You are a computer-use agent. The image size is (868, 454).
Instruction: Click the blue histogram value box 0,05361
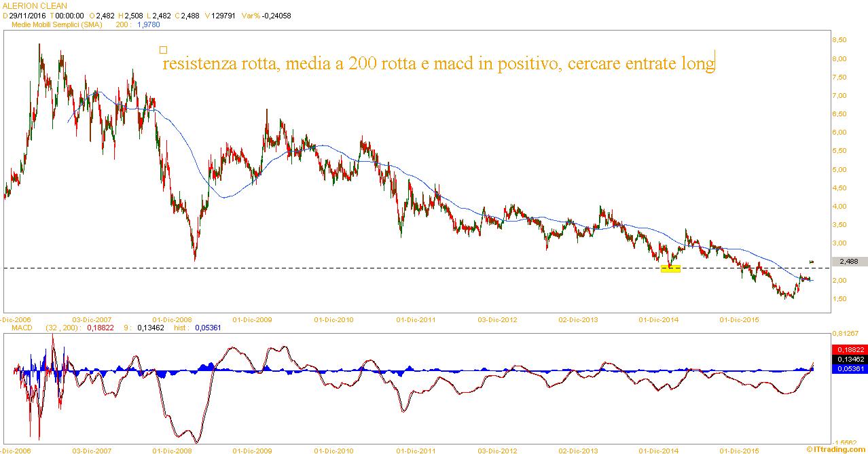pos(849,368)
